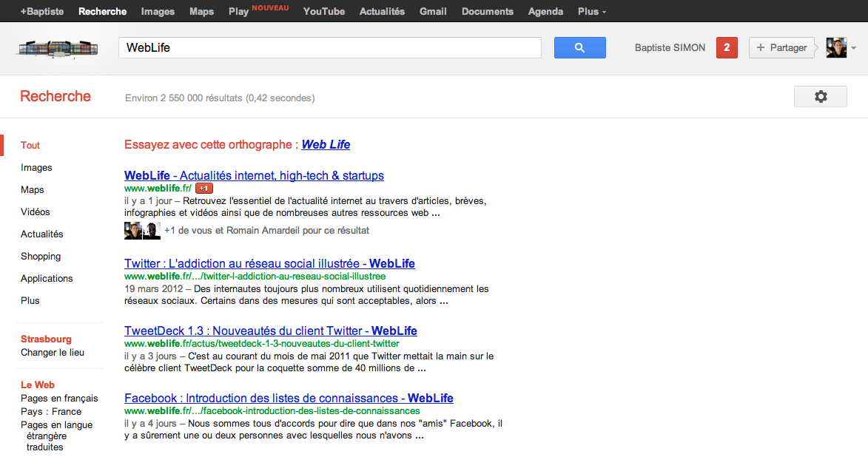Screen dimensions: 868x457
Task: Click the Google doodle logo image
Action: pyautogui.click(x=58, y=48)
